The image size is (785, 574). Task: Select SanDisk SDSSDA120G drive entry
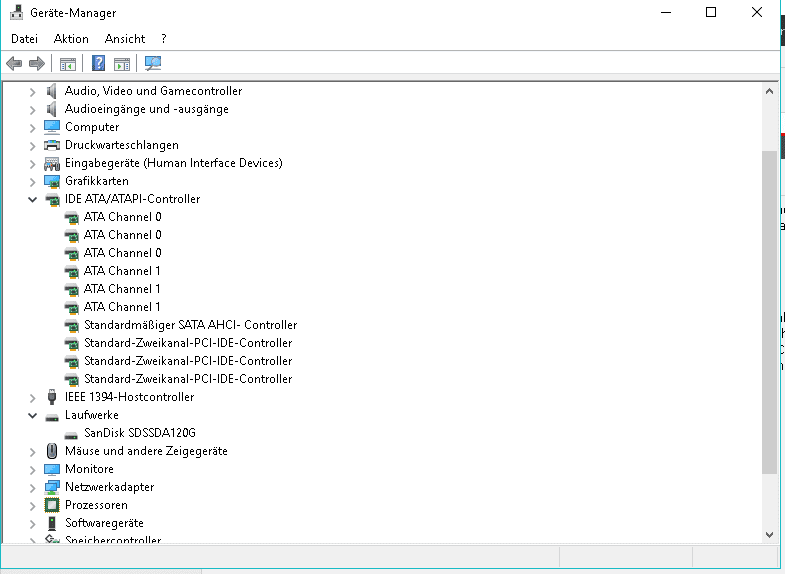[x=140, y=433]
